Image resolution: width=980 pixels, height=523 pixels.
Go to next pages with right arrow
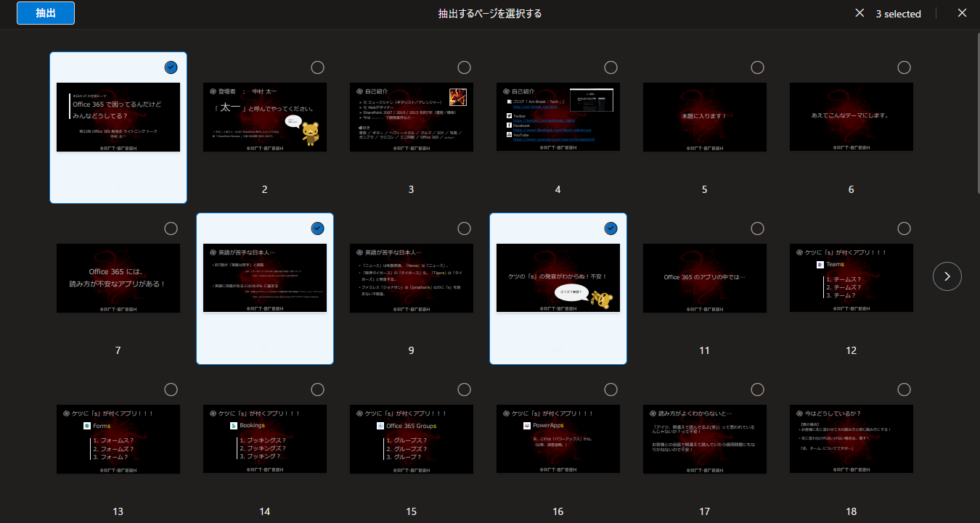pos(947,276)
